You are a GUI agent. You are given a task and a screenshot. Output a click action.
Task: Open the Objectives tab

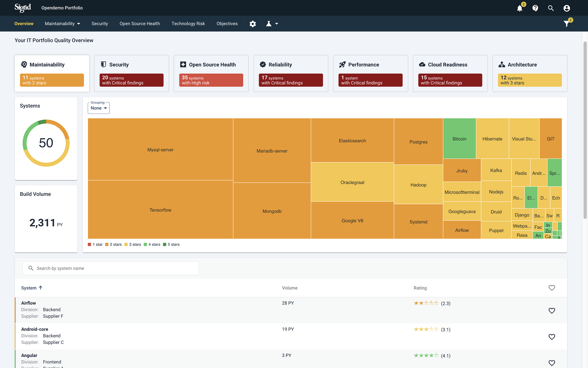click(227, 24)
